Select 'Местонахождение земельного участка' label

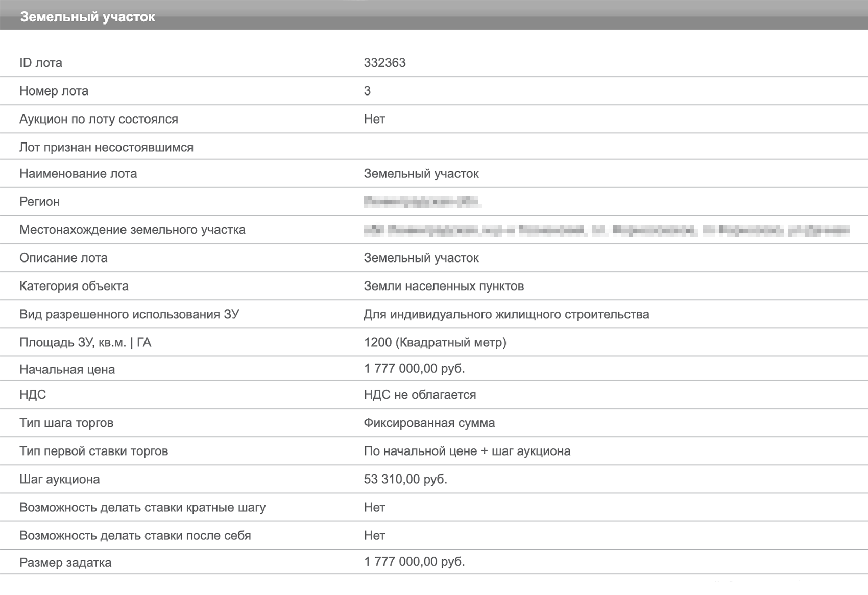click(132, 230)
